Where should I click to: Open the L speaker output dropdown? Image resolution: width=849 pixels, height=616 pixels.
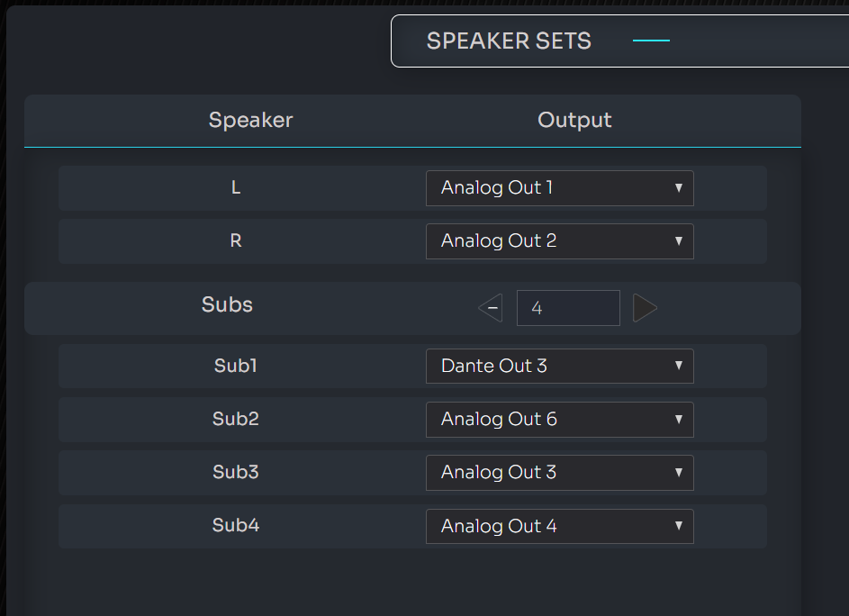[x=559, y=188]
